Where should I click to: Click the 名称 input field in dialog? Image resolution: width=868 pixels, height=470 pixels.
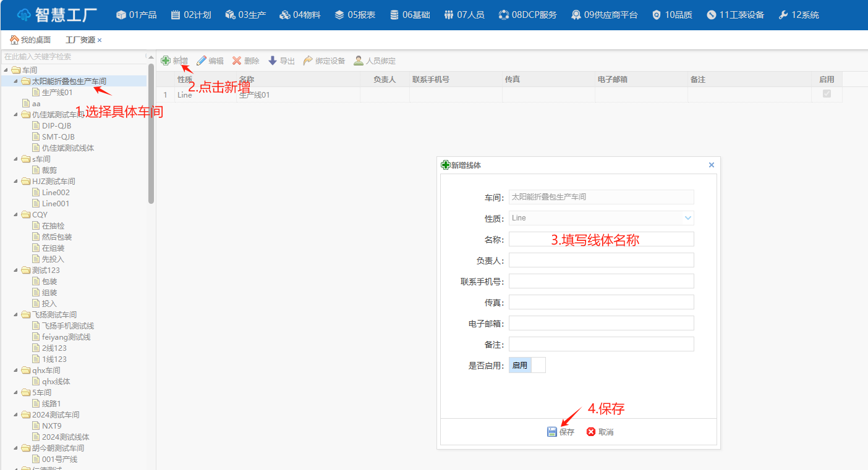point(601,239)
